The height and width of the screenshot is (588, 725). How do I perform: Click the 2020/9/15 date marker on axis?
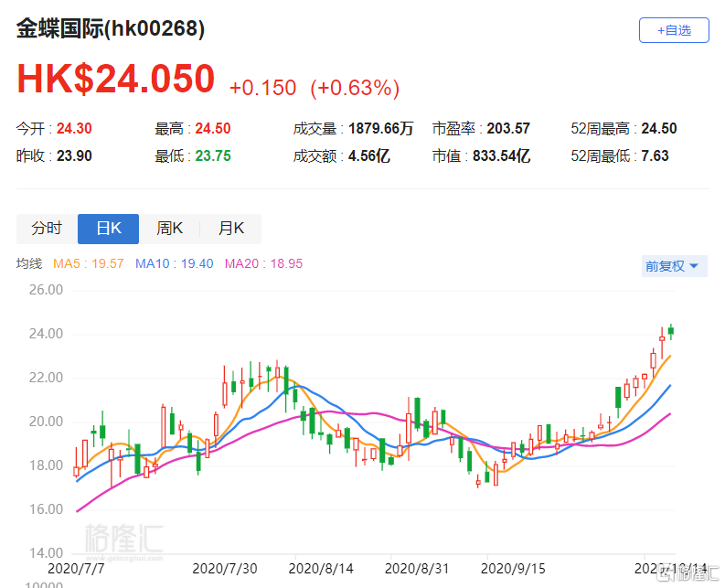pyautogui.click(x=513, y=569)
